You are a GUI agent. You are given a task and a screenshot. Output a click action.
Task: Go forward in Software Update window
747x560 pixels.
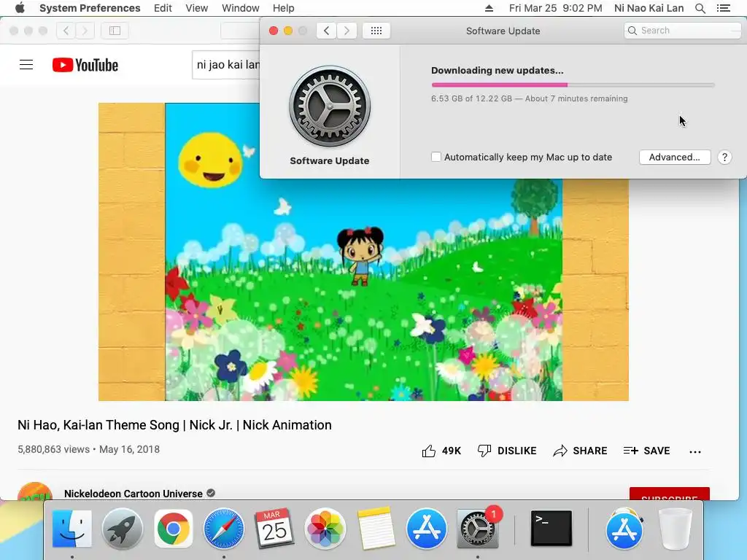347,31
